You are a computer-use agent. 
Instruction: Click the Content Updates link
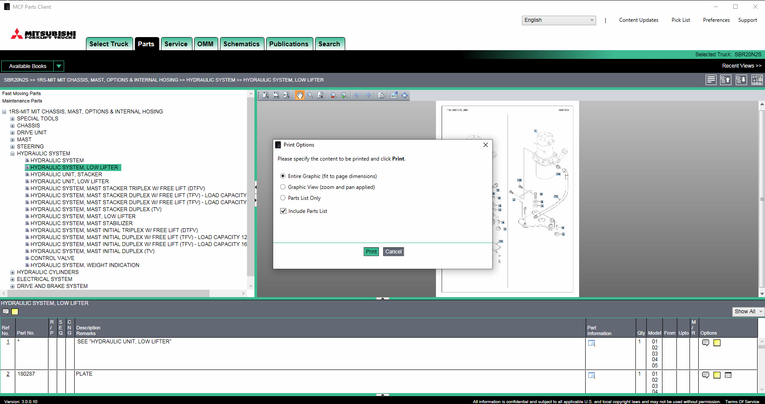pyautogui.click(x=638, y=20)
